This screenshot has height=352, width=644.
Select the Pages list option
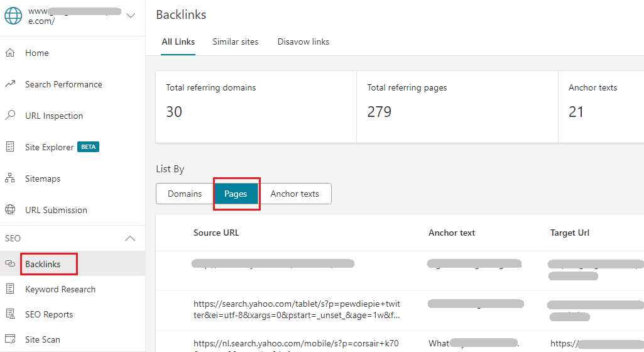tap(236, 194)
